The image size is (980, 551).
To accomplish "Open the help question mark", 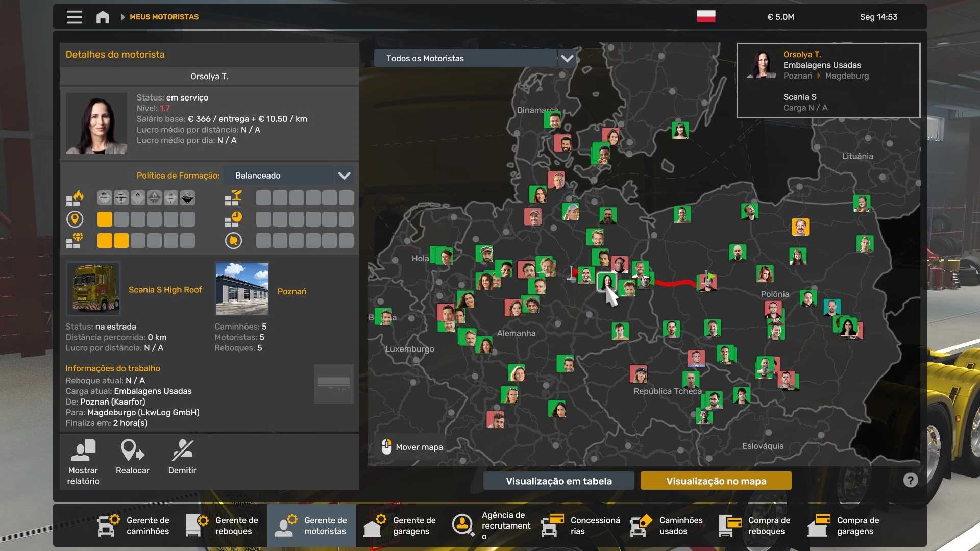I will tap(910, 480).
